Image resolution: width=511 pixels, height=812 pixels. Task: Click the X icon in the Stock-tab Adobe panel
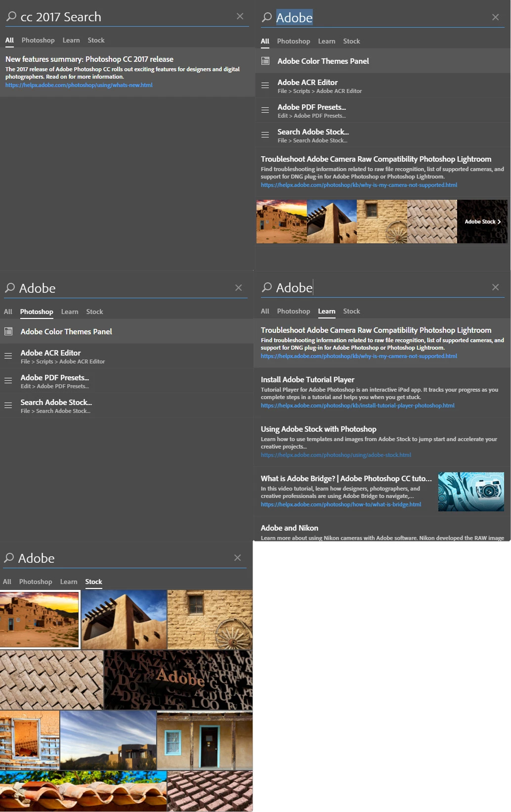tap(238, 558)
